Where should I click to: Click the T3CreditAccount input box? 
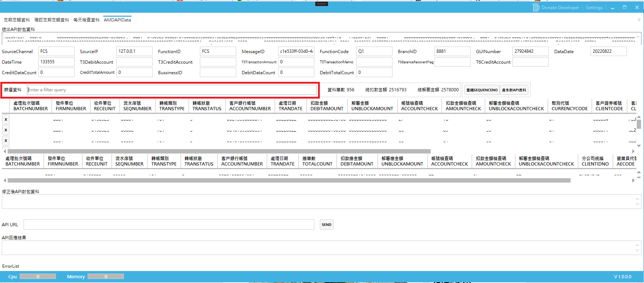click(x=218, y=62)
